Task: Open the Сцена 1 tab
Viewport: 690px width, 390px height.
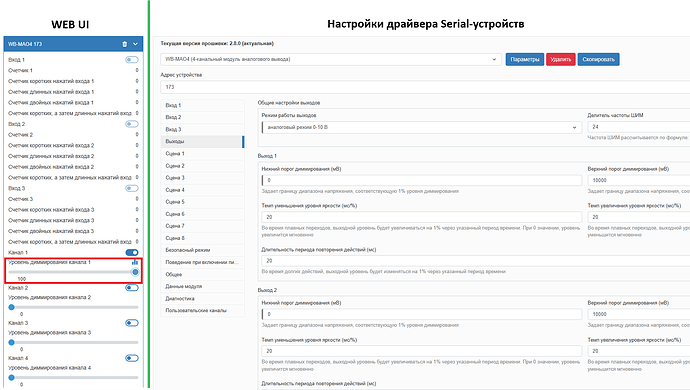Action: click(202, 154)
